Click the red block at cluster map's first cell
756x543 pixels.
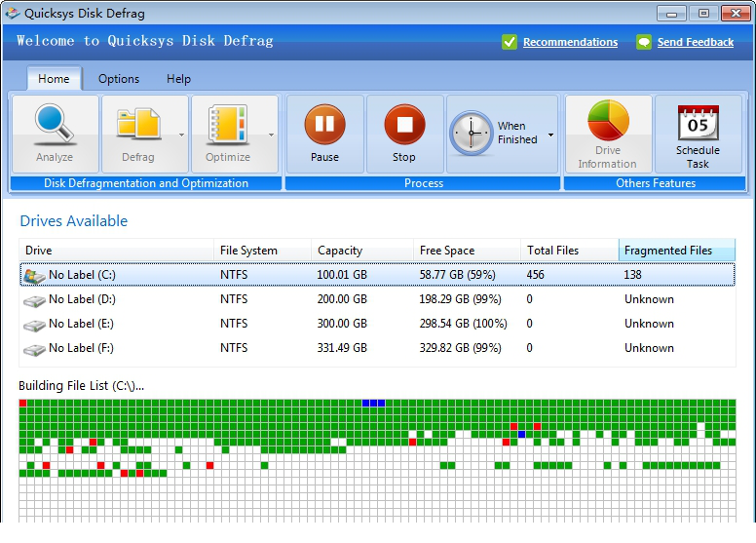(x=22, y=403)
